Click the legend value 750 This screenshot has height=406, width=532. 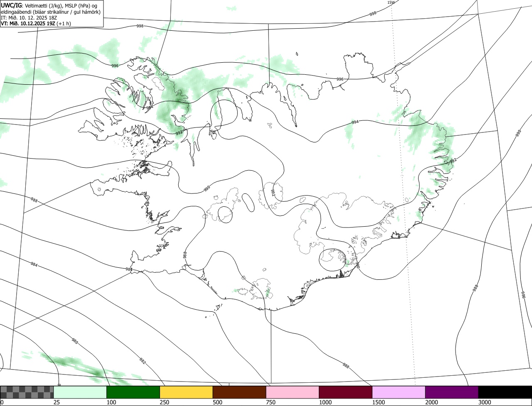(271, 402)
